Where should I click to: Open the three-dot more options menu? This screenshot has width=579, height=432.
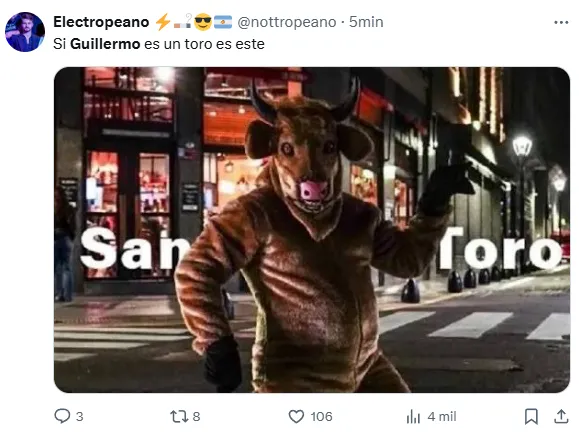tap(561, 23)
